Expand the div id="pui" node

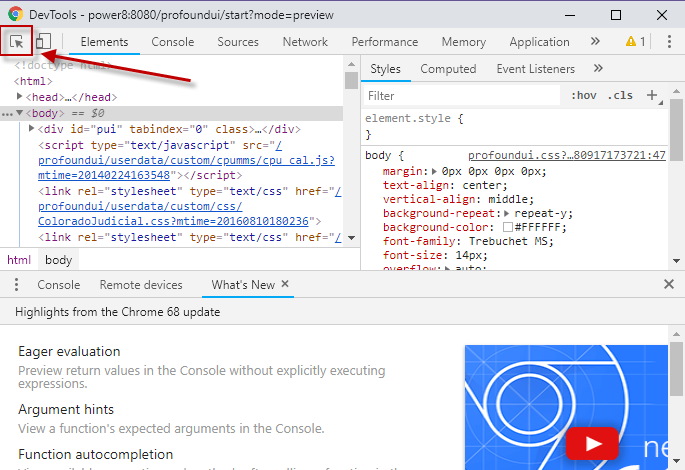31,128
